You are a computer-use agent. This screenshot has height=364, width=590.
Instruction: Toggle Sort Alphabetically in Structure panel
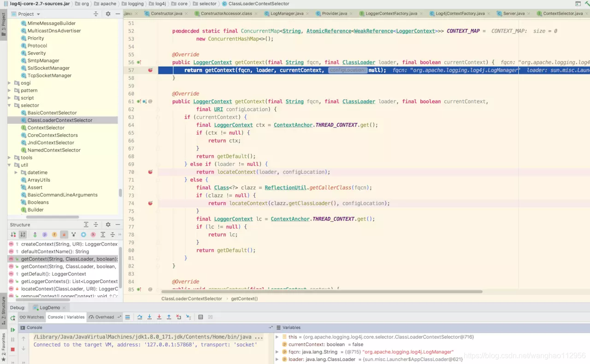pos(23,235)
